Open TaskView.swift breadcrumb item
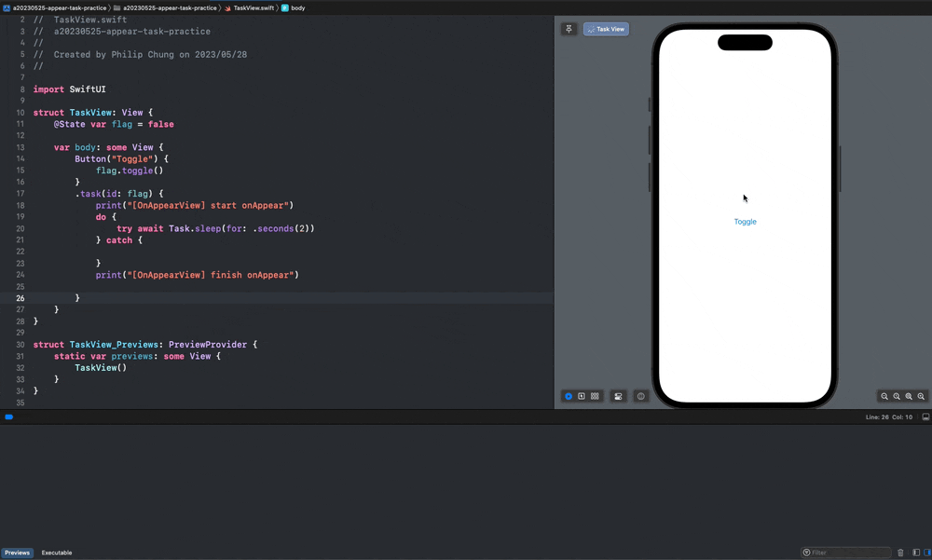 pos(249,7)
